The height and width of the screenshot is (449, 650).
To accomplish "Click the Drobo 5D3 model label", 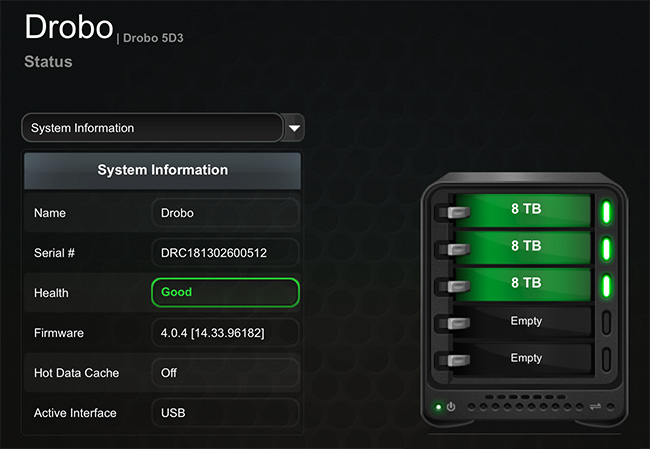I will click(x=153, y=38).
